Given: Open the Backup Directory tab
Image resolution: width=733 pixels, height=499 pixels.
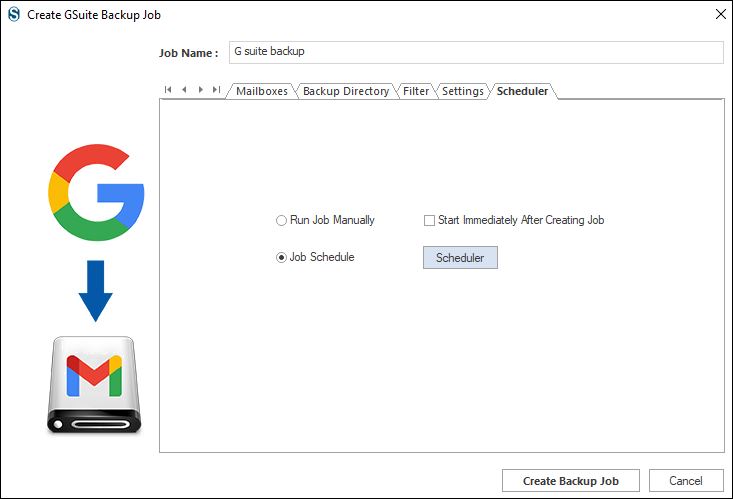Looking at the screenshot, I should point(346,91).
